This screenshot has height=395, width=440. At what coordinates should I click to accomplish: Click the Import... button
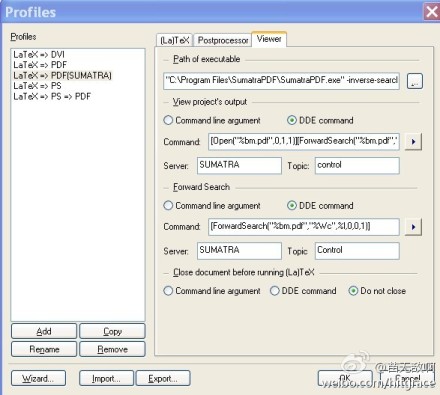[106, 378]
